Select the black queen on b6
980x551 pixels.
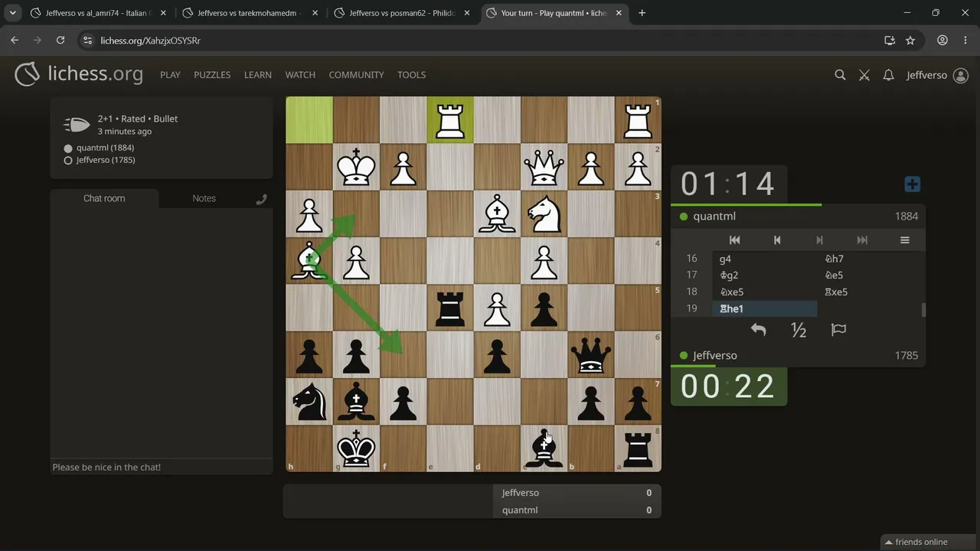591,355
